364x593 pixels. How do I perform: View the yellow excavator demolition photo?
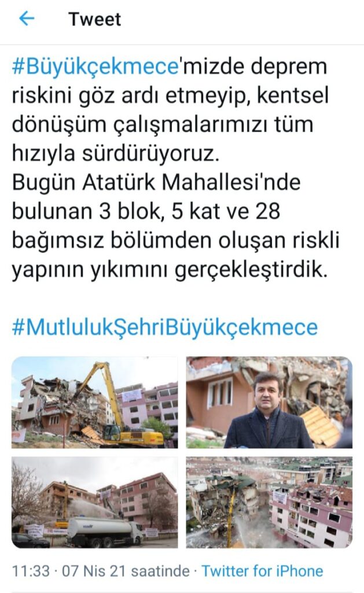click(x=94, y=402)
